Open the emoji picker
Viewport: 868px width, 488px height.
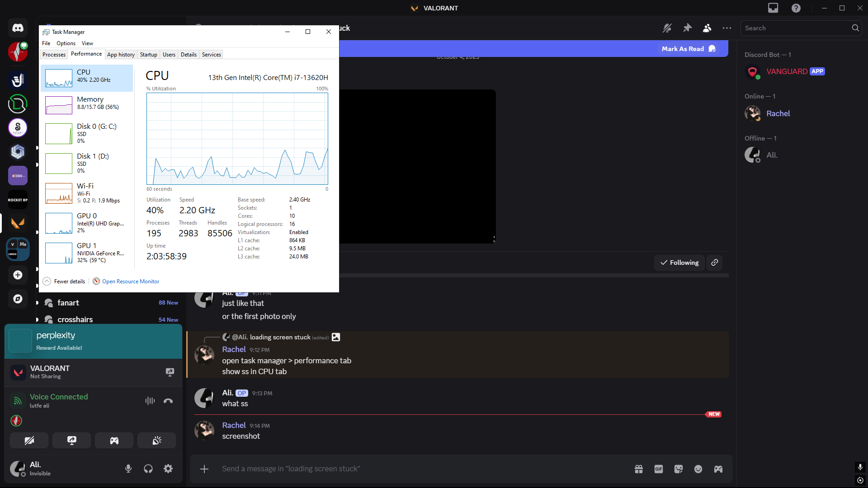698,469
